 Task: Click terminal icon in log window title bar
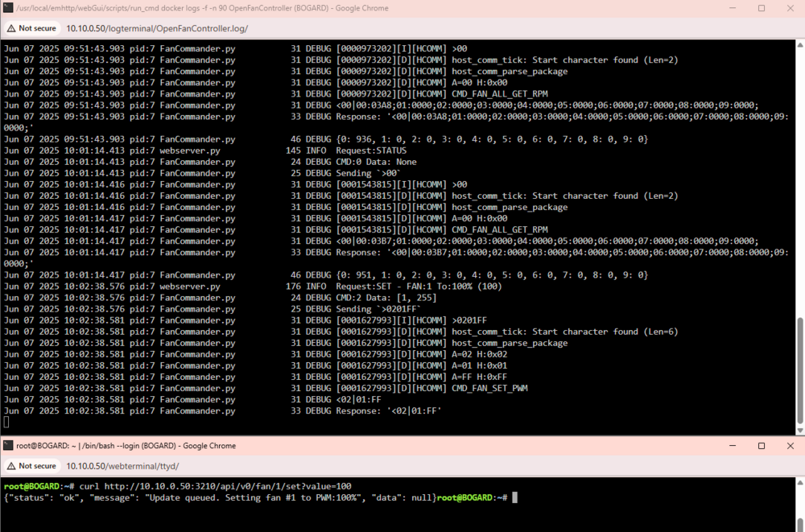8,8
